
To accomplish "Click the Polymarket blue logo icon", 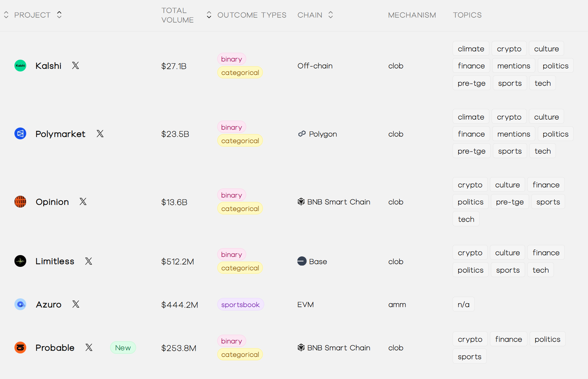I will click(20, 134).
